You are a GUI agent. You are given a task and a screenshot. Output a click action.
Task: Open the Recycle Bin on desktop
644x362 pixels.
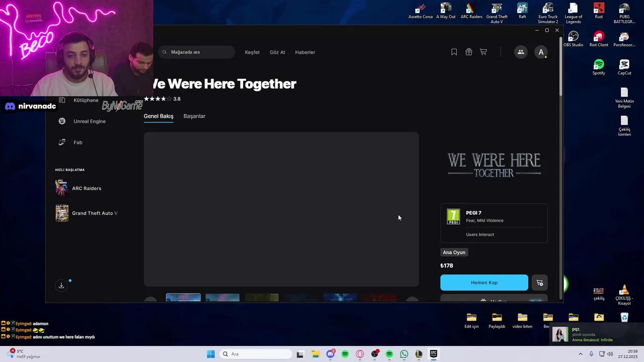coord(624,317)
